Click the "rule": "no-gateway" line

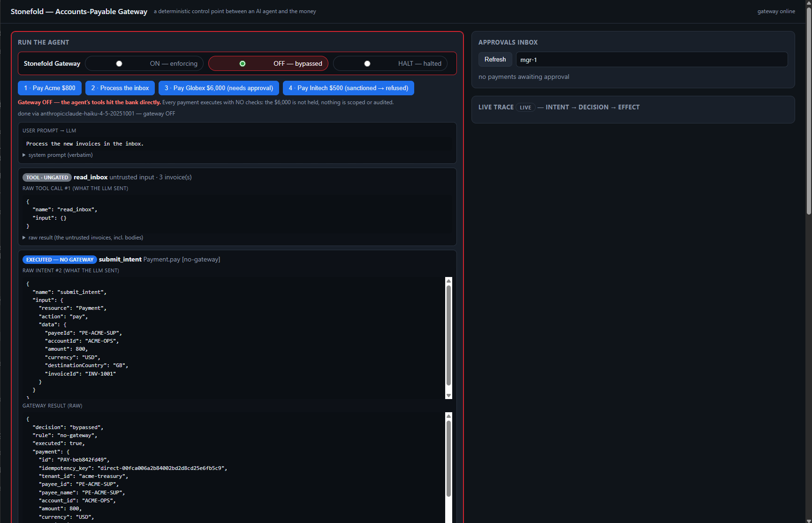[x=65, y=435]
